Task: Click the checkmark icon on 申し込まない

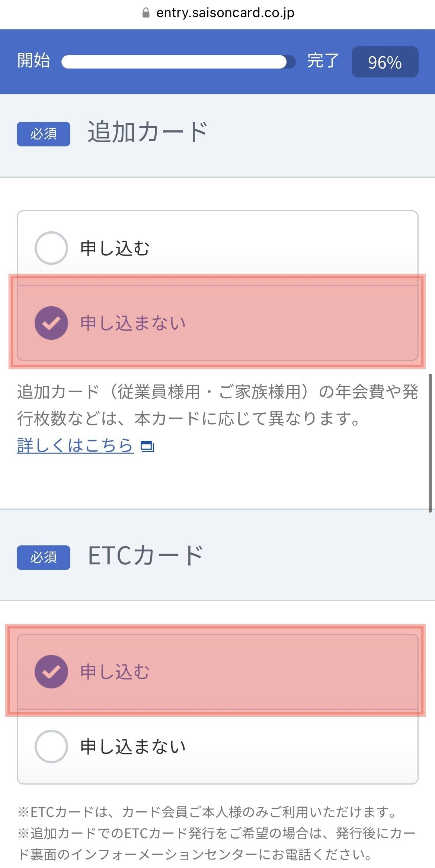Action: (x=51, y=323)
